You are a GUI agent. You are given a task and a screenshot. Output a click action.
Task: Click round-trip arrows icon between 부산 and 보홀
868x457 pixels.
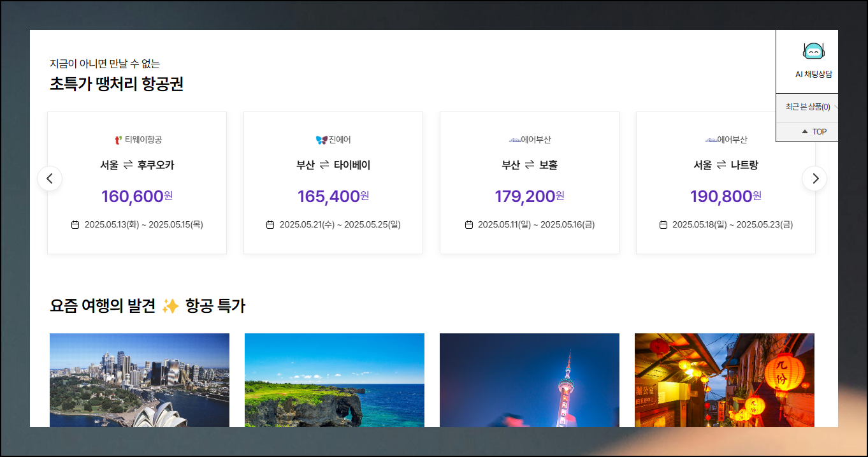click(530, 165)
